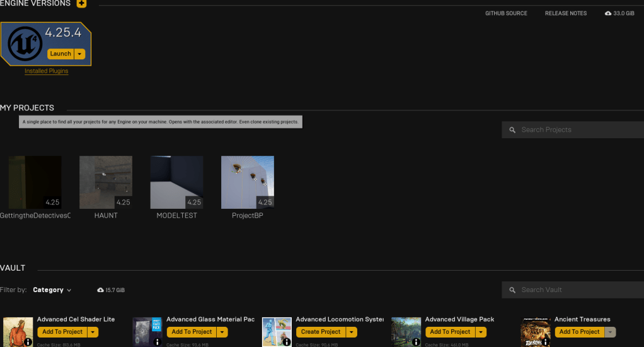The width and height of the screenshot is (644, 347).
Task: Click the plus icon next to Engine Versions
Action: pyautogui.click(x=81, y=4)
